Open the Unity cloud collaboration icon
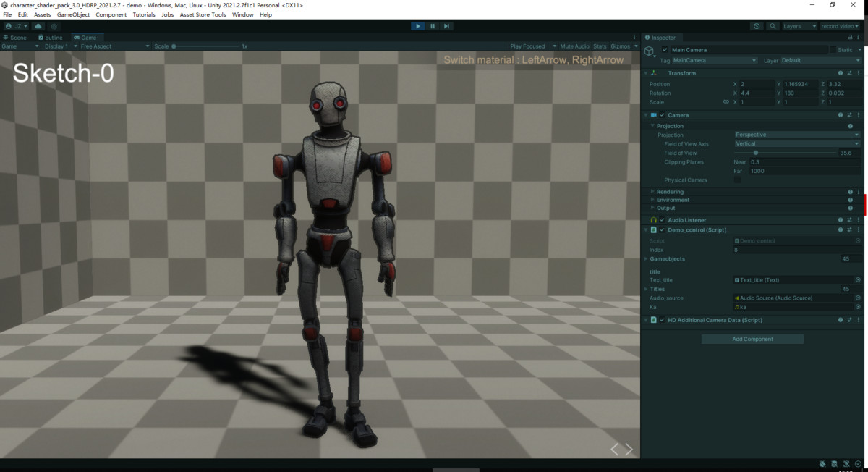 tap(38, 26)
